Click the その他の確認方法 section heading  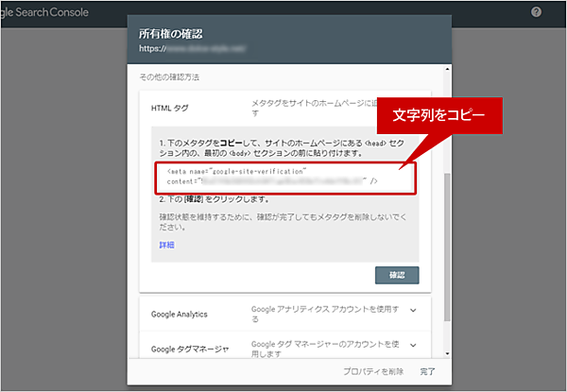169,76
